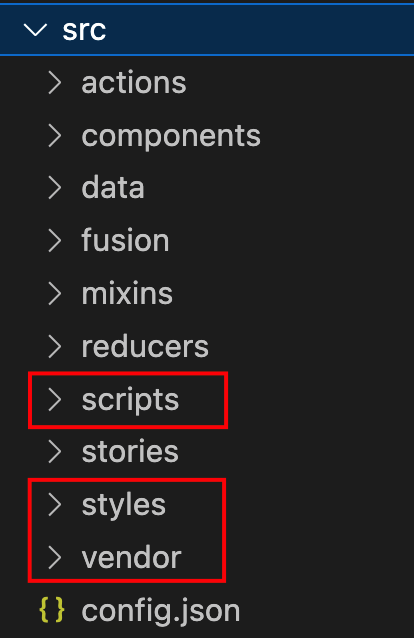Select the src folder label
This screenshot has height=638, width=414.
tap(84, 30)
